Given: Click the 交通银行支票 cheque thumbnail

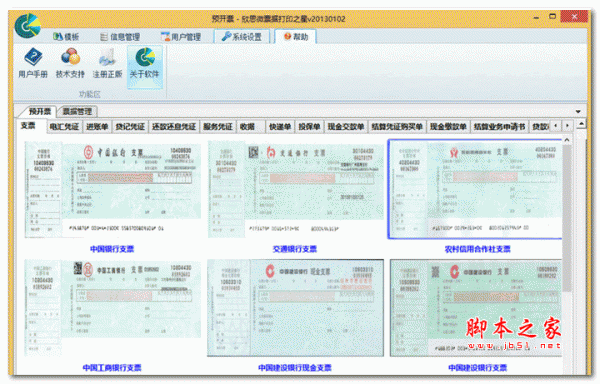Looking at the screenshot, I should tap(295, 189).
